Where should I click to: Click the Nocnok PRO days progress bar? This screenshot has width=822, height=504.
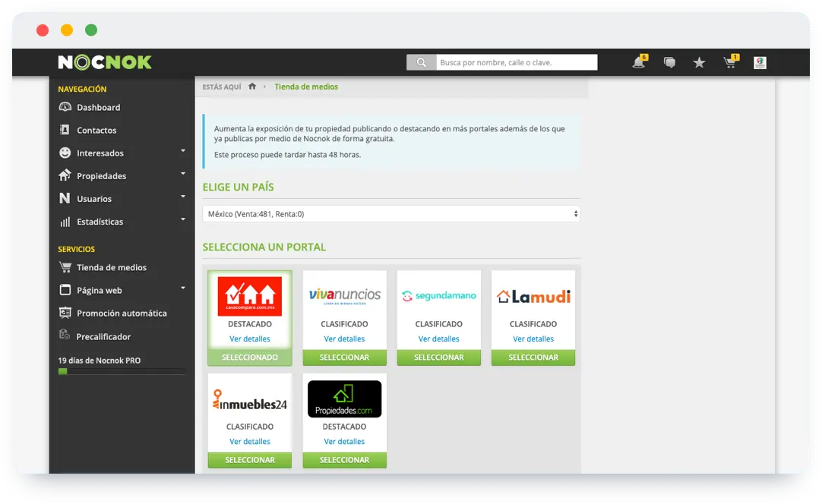[122, 371]
